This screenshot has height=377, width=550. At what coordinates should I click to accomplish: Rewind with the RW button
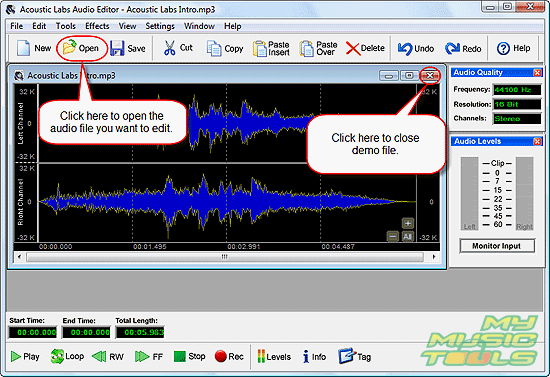pos(108,357)
